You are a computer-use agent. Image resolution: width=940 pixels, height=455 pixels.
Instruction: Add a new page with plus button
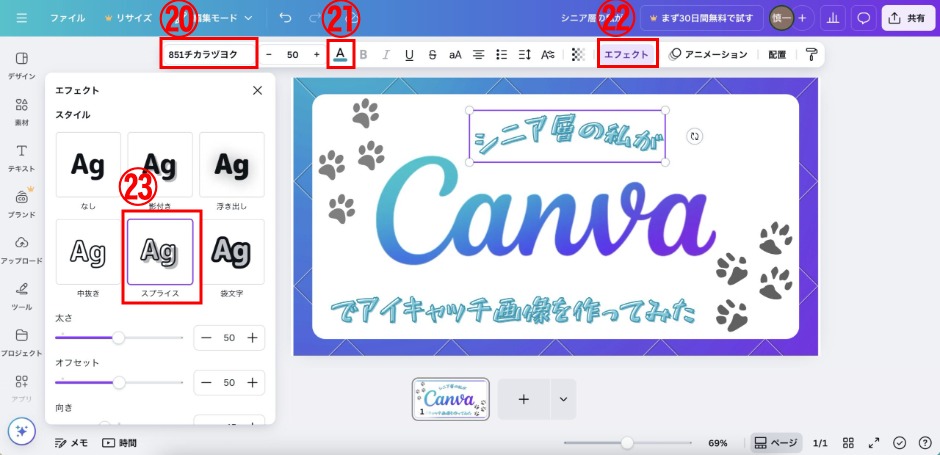(523, 399)
